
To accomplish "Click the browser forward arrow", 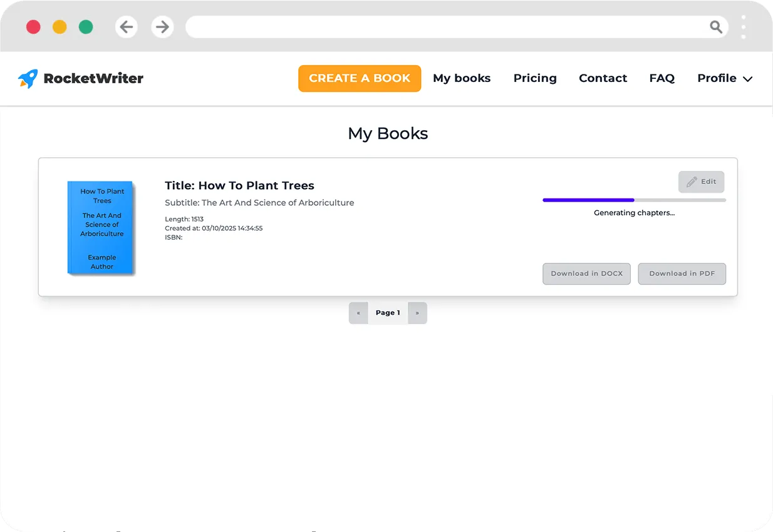I will tap(162, 27).
